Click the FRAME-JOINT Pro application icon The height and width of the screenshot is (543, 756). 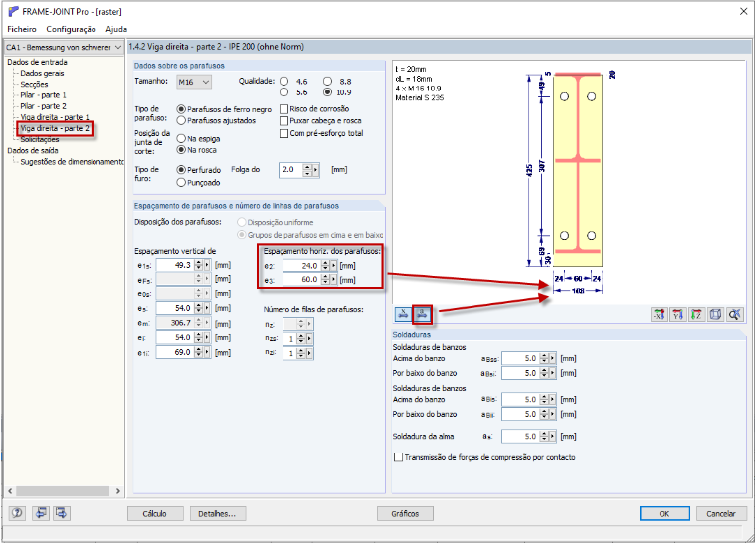click(13, 11)
